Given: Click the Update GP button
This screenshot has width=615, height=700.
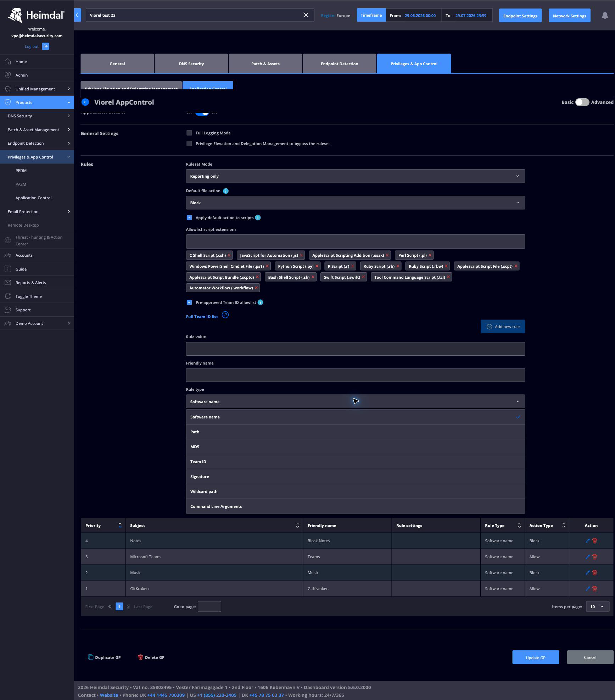Looking at the screenshot, I should (x=536, y=657).
